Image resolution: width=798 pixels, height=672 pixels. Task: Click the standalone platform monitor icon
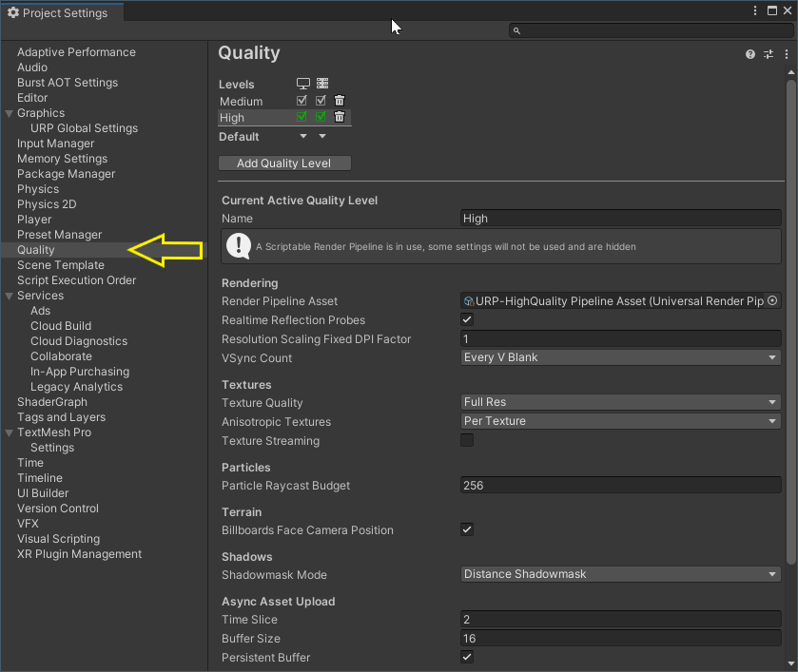303,84
